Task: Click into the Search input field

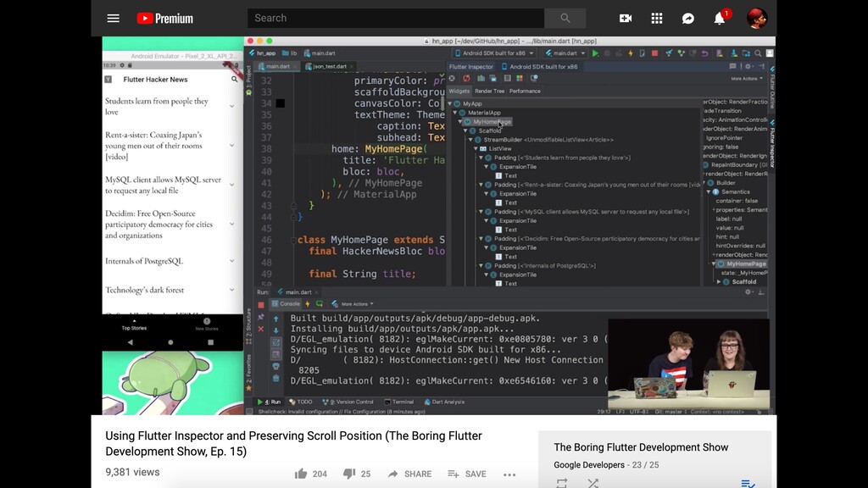Action: (x=395, y=19)
